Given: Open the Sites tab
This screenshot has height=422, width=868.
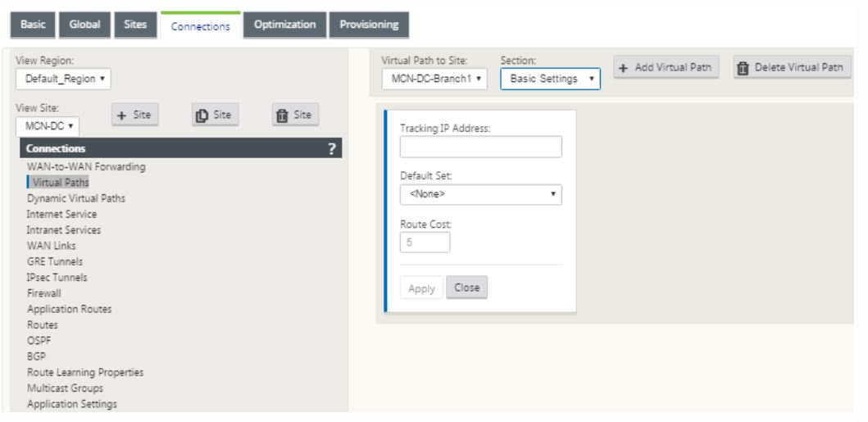Looking at the screenshot, I should [135, 25].
